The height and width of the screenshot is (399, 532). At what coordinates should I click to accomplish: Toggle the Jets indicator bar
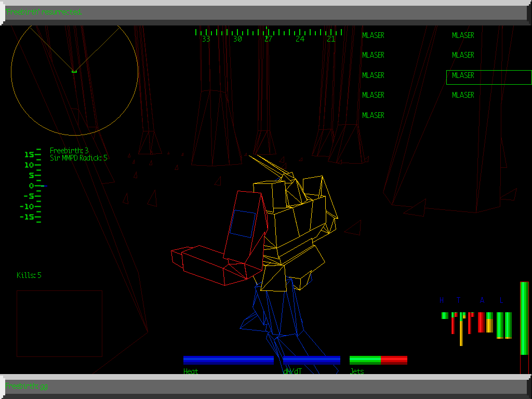378,359
